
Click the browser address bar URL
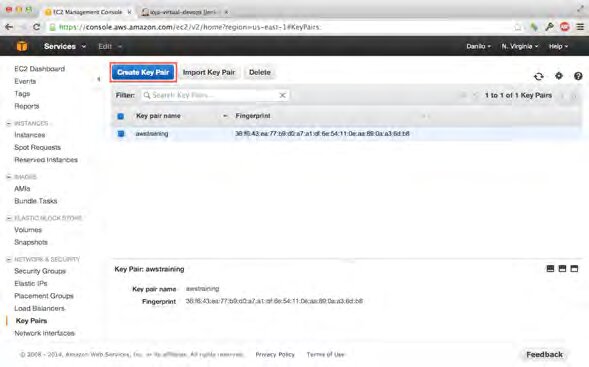190,27
